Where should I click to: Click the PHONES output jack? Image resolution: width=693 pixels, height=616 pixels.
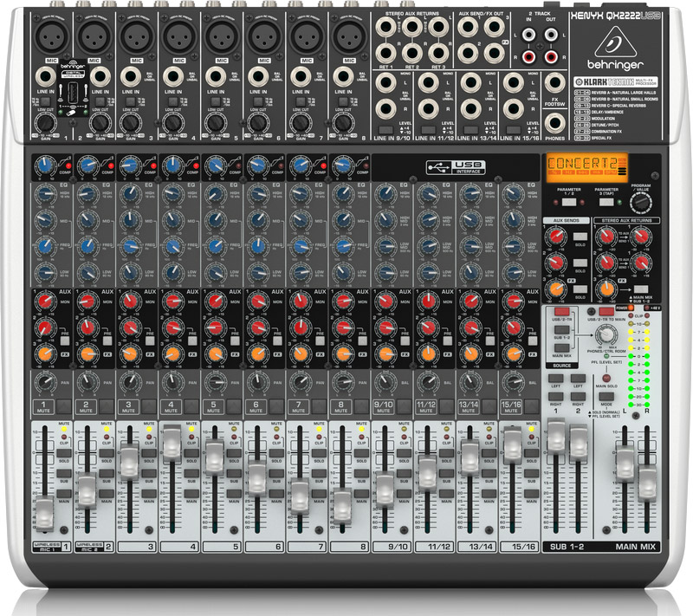[x=554, y=123]
